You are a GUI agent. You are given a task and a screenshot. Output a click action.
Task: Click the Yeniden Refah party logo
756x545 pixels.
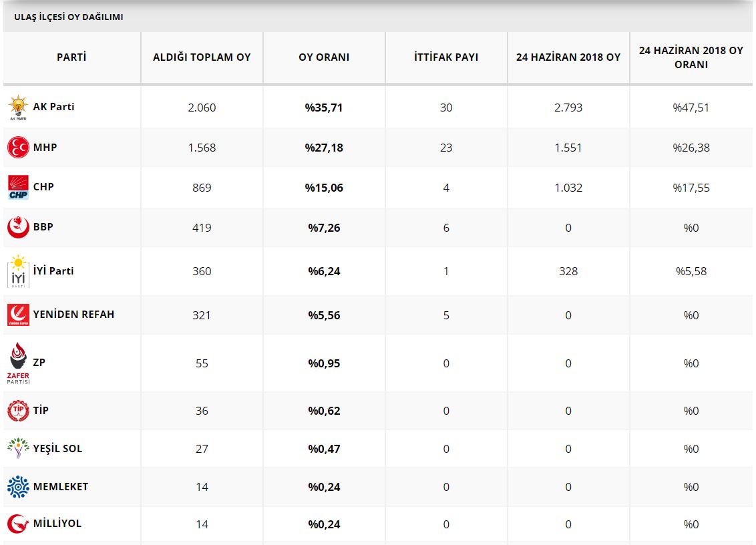[18, 315]
